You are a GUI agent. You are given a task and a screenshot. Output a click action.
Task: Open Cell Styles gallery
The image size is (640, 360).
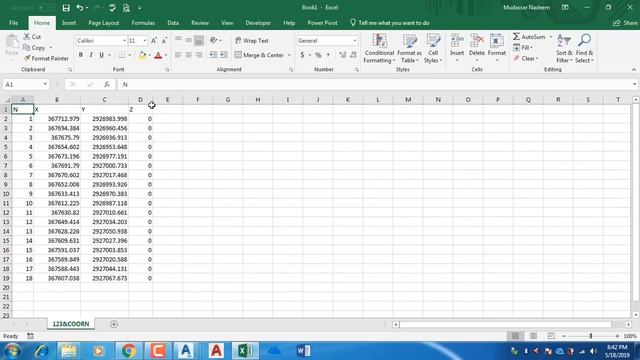(433, 49)
